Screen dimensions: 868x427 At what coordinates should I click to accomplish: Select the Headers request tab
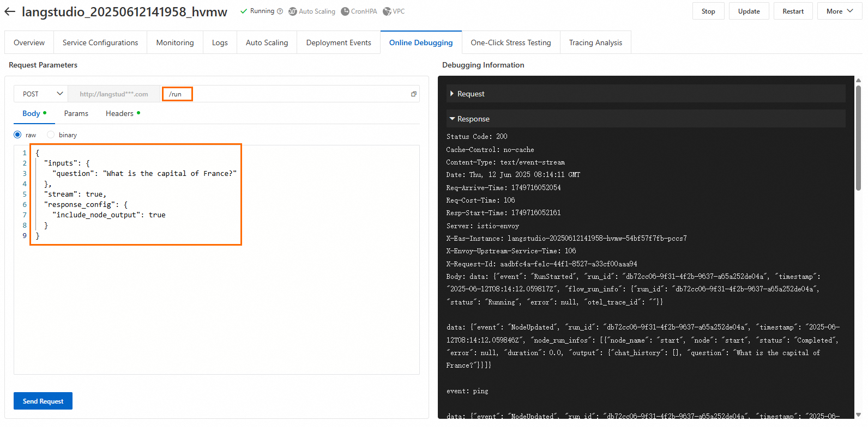point(123,113)
